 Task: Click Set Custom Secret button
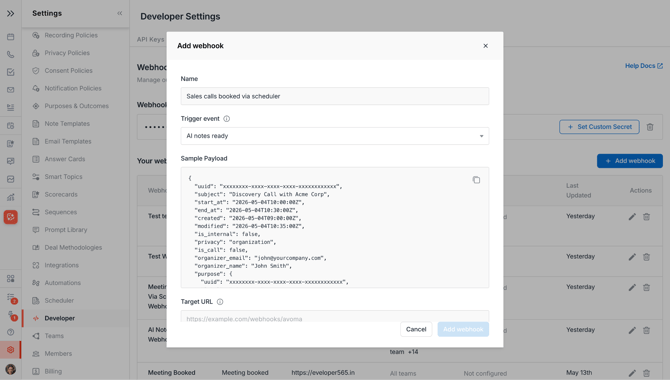599,127
